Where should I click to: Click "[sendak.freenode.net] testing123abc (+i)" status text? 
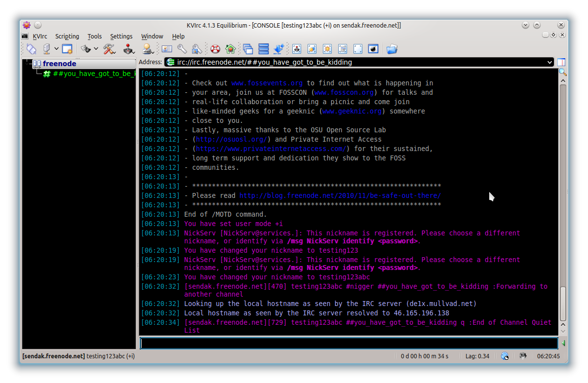[78, 356]
